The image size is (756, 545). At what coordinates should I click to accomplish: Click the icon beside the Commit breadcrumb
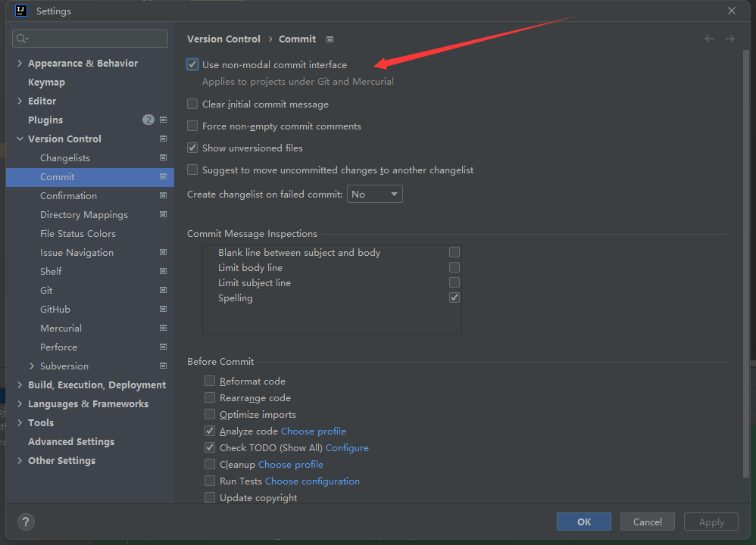tap(329, 39)
